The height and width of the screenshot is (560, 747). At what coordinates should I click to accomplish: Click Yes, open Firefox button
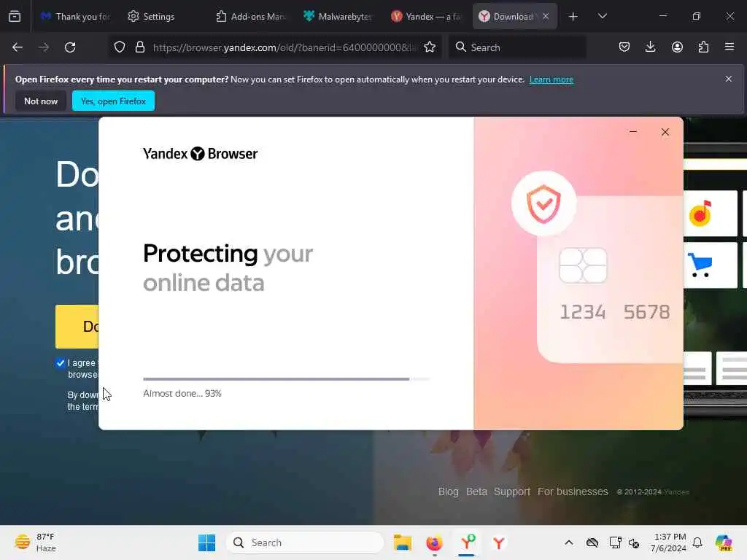[x=113, y=101]
